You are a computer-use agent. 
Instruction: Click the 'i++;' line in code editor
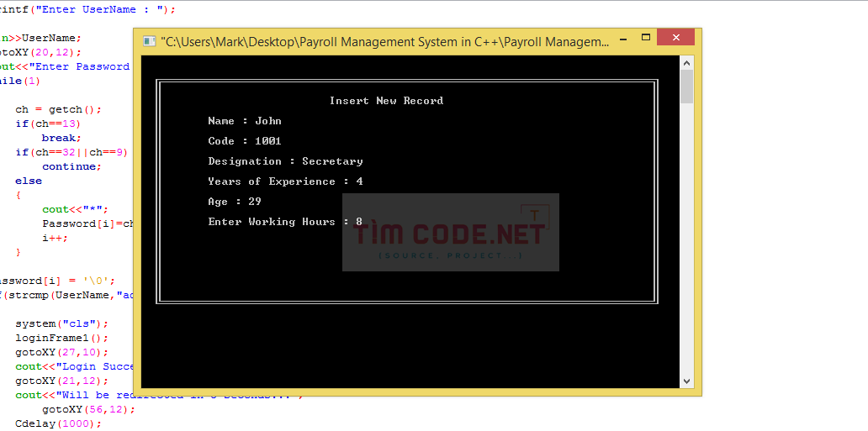(55, 238)
